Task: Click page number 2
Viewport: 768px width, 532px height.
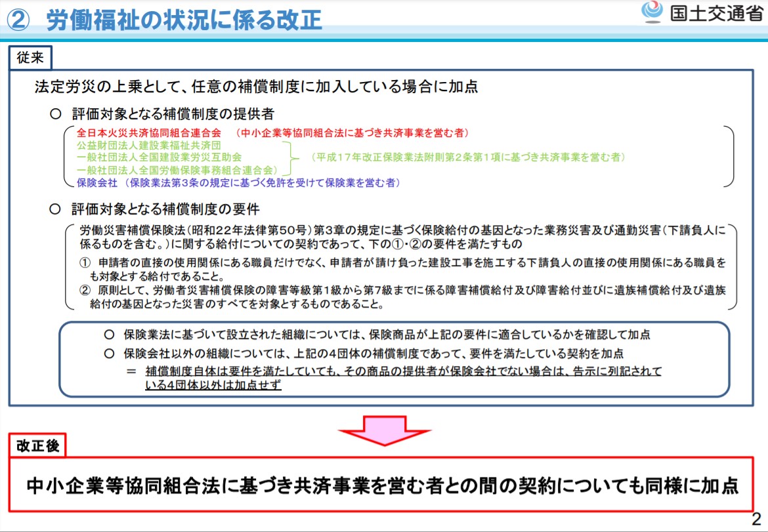Action: (x=756, y=520)
